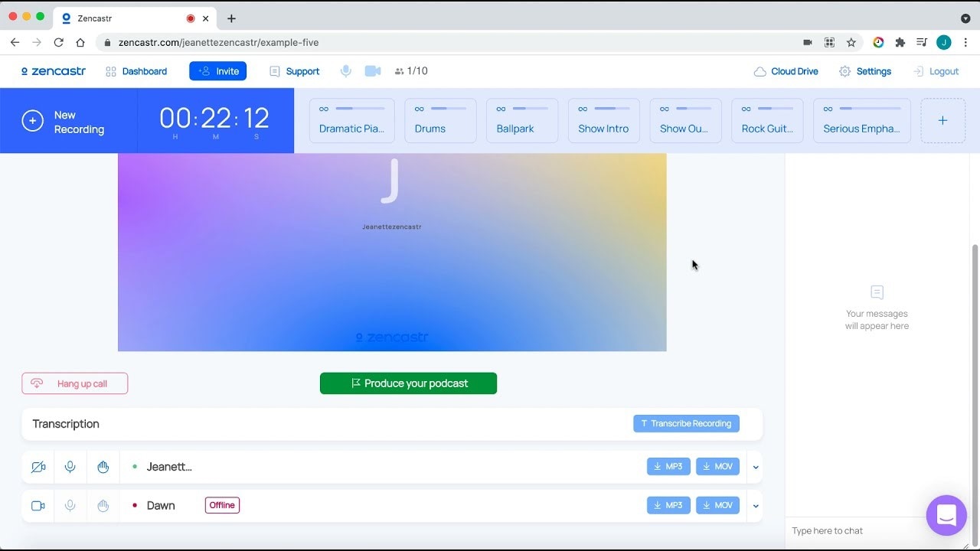Toggle loop icon on Drums pad
Screen dimensions: 980x551
419,109
